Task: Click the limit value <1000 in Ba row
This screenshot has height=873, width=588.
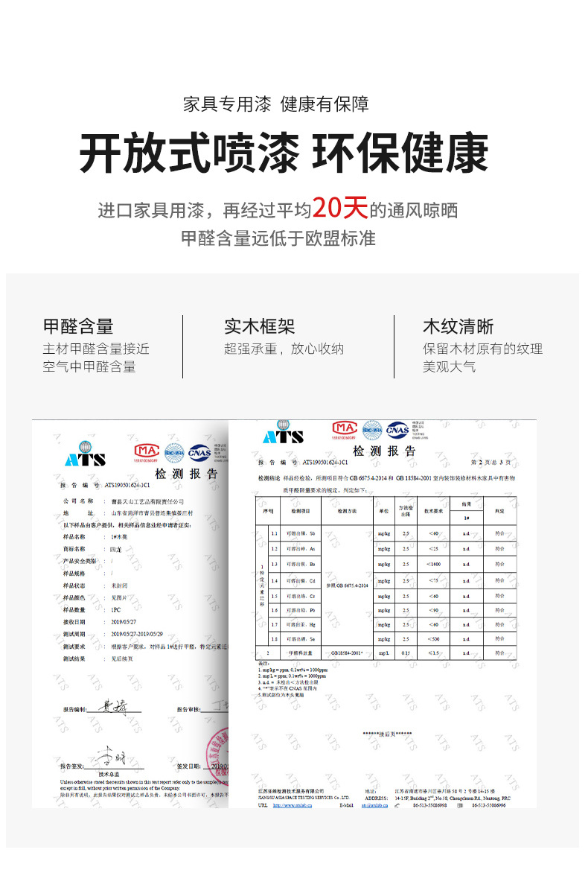Action: point(433,565)
